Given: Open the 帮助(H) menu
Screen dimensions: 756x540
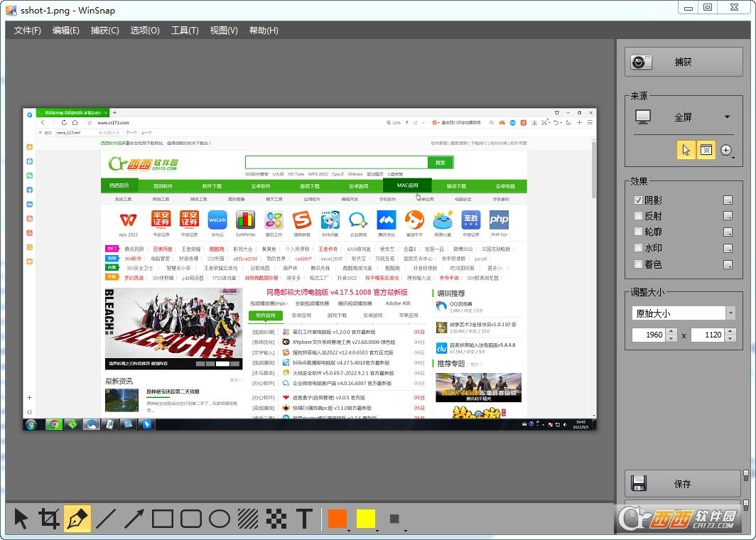Looking at the screenshot, I should (264, 31).
